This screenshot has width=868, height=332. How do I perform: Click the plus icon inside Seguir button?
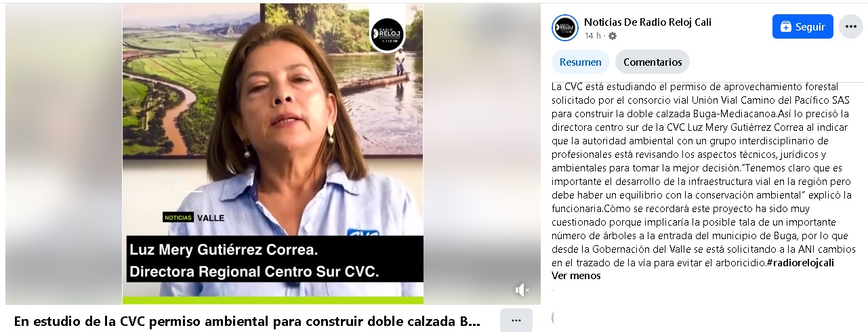click(786, 27)
